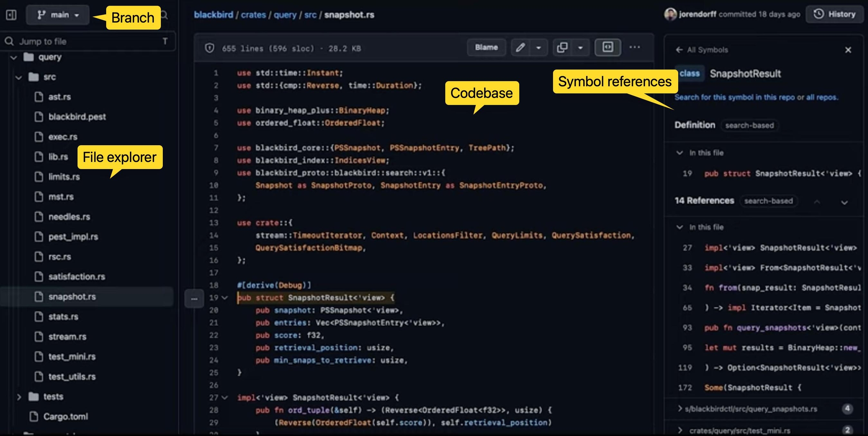Open the three-dot more options menu

[x=635, y=48]
